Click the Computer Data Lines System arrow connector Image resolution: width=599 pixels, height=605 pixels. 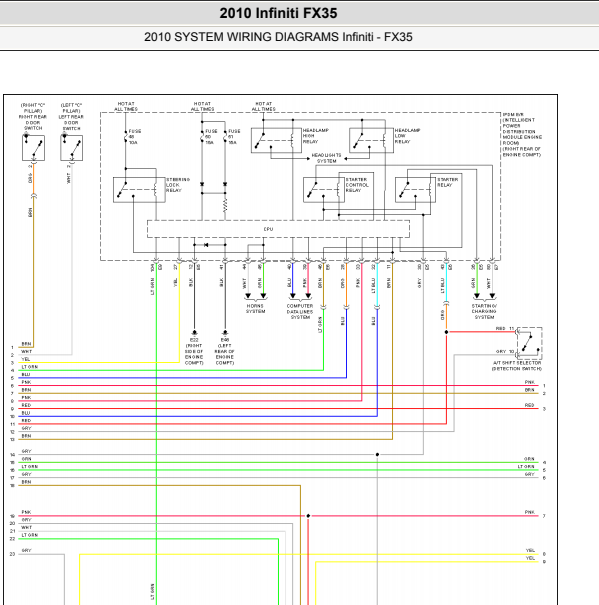pyautogui.click(x=300, y=296)
